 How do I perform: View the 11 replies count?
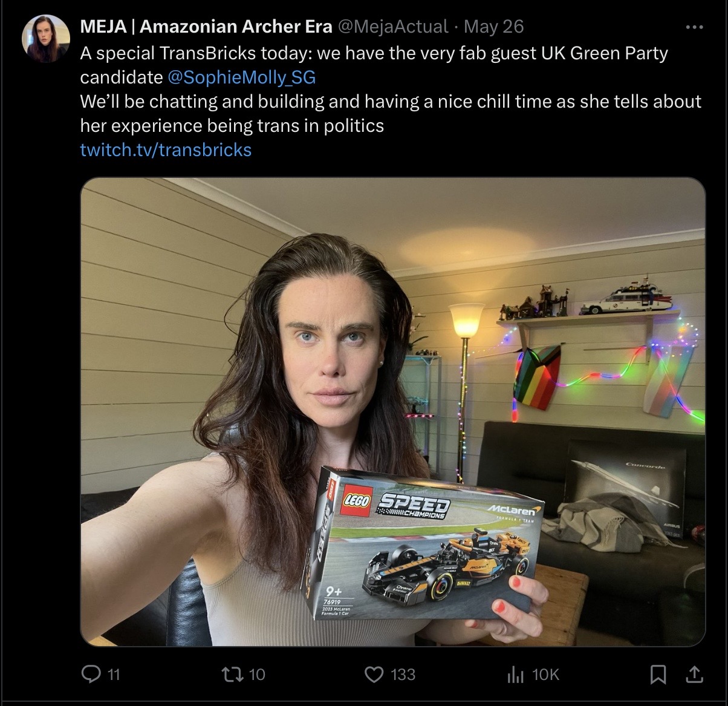coord(114,675)
